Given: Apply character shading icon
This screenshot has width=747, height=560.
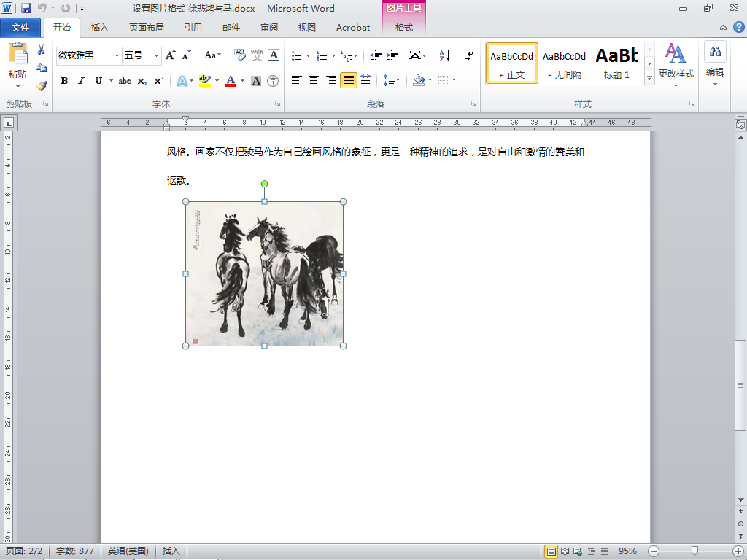Looking at the screenshot, I should point(256,81).
